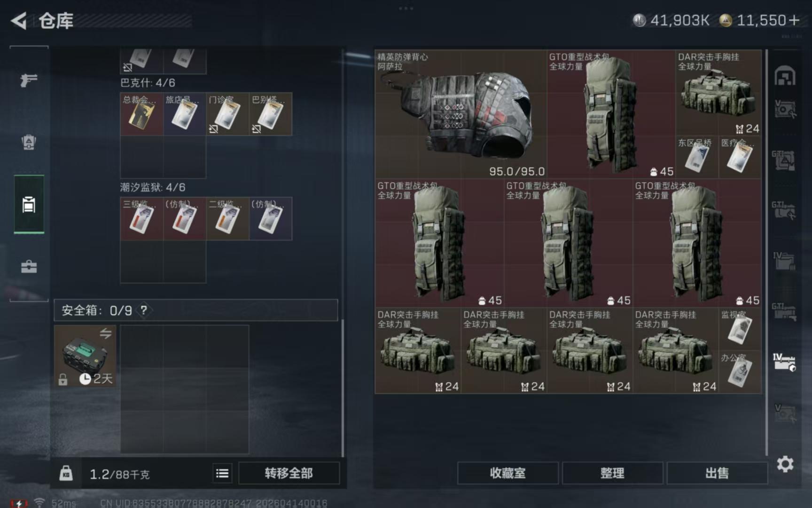Select the backpack category sidebar icon
The width and height of the screenshot is (812, 508).
point(29,142)
